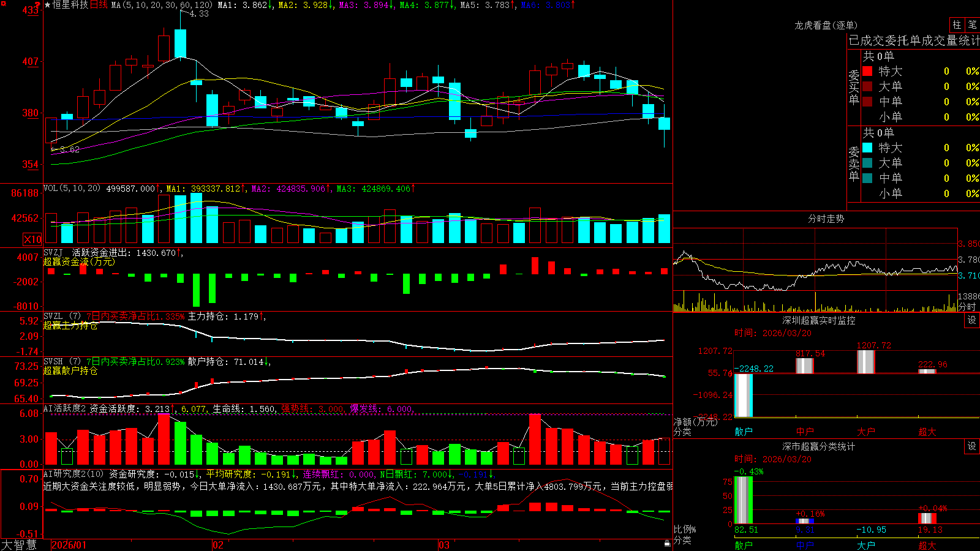The width and height of the screenshot is (980, 551).
Task: Click the 4.33 high price label
Action: click(199, 13)
